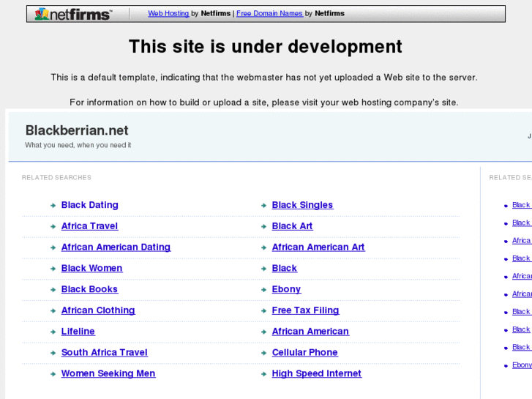Click arrow icon beside Ebony
The height and width of the screenshot is (399, 532).
click(x=263, y=290)
